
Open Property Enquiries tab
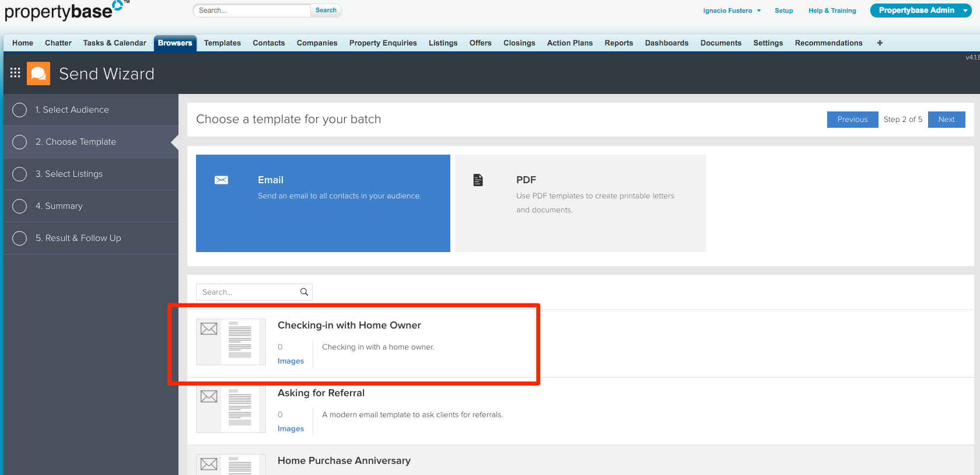[383, 43]
